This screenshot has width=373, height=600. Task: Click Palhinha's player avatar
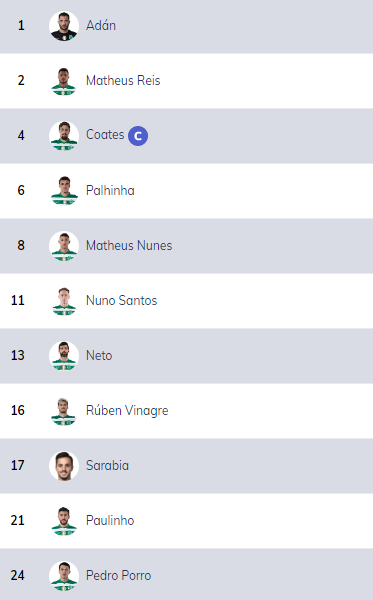tap(64, 191)
